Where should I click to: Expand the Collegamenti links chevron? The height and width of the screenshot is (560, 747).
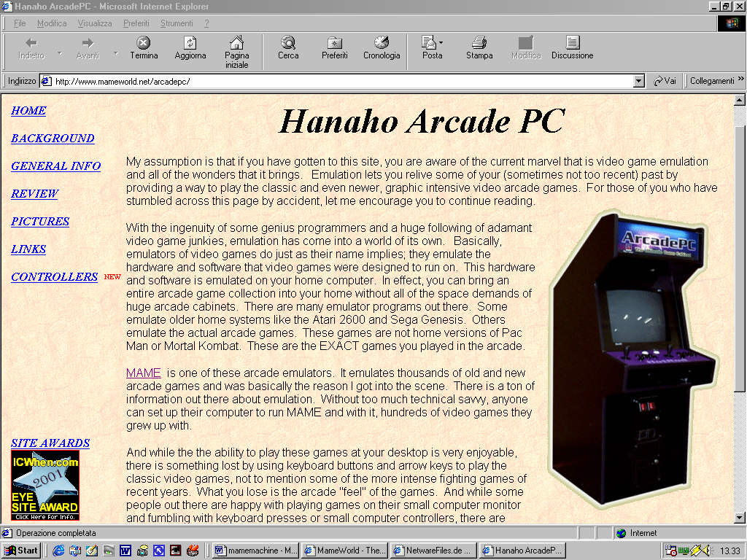pyautogui.click(x=741, y=79)
